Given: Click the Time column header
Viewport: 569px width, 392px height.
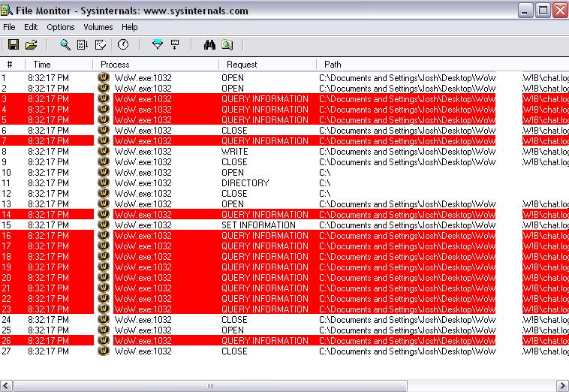Looking at the screenshot, I should 59,65.
